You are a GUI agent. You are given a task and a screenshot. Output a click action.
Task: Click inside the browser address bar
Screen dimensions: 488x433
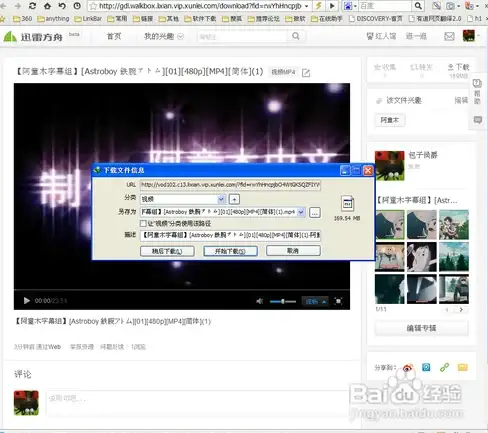point(200,6)
